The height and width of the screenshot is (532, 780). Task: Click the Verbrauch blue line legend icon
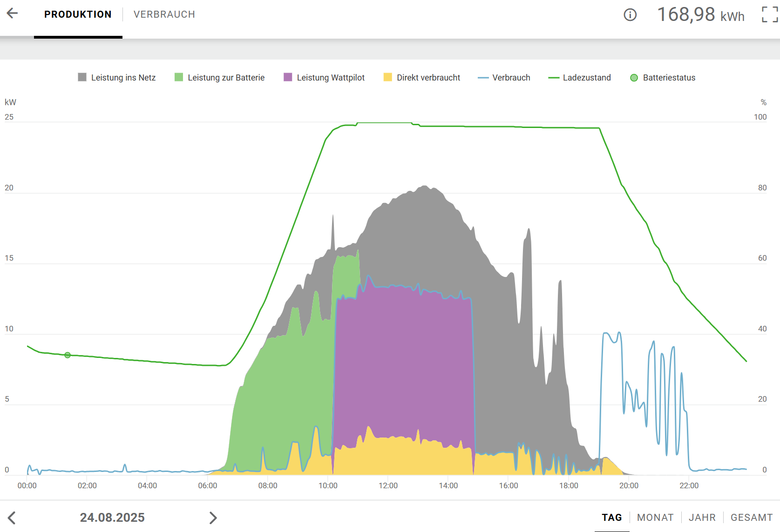tap(483, 78)
